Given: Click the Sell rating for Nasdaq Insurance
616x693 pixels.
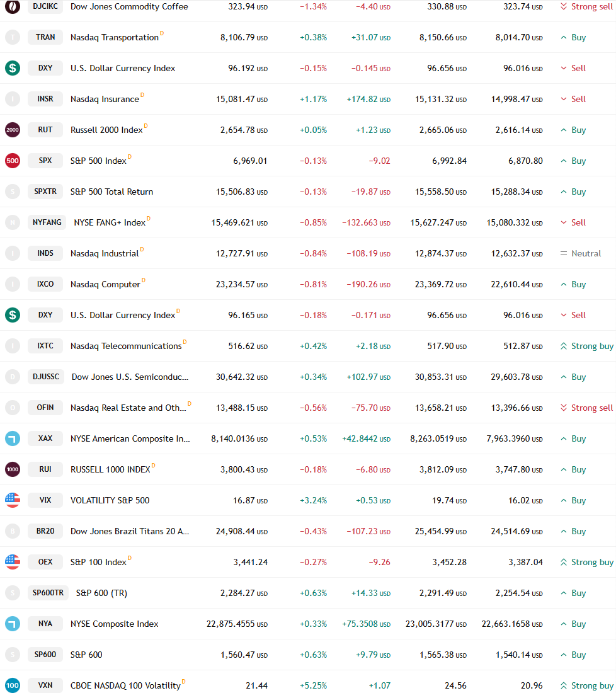Looking at the screenshot, I should 573,99.
